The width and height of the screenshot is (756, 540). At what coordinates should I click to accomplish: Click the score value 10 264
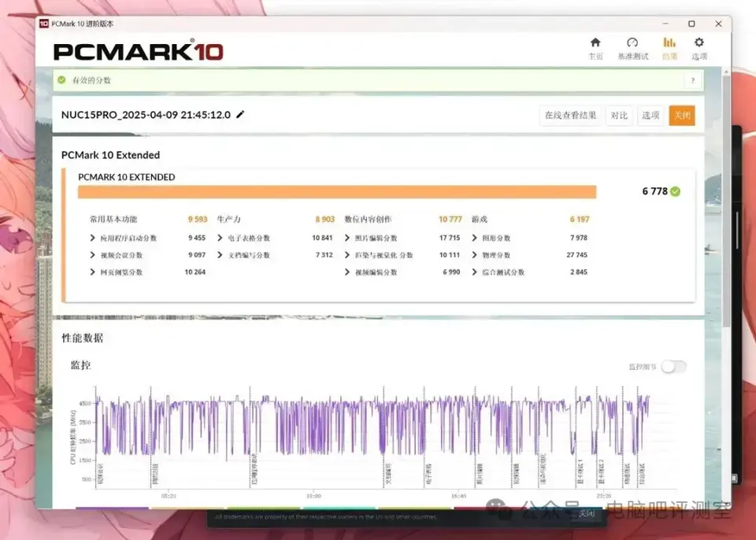[195, 272]
